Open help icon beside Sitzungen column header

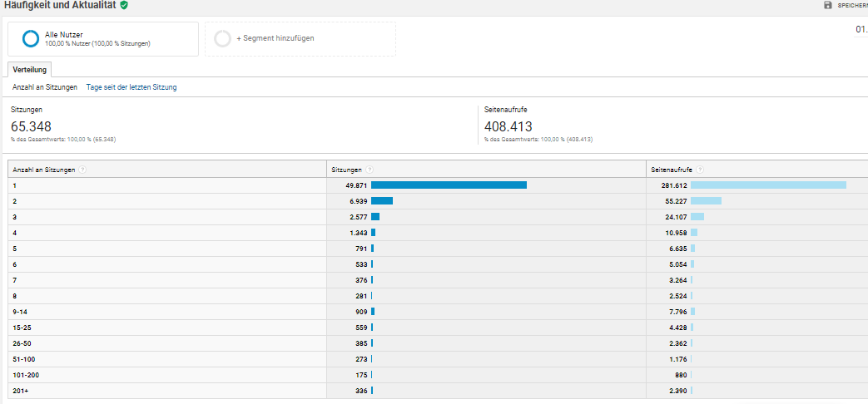pos(370,170)
